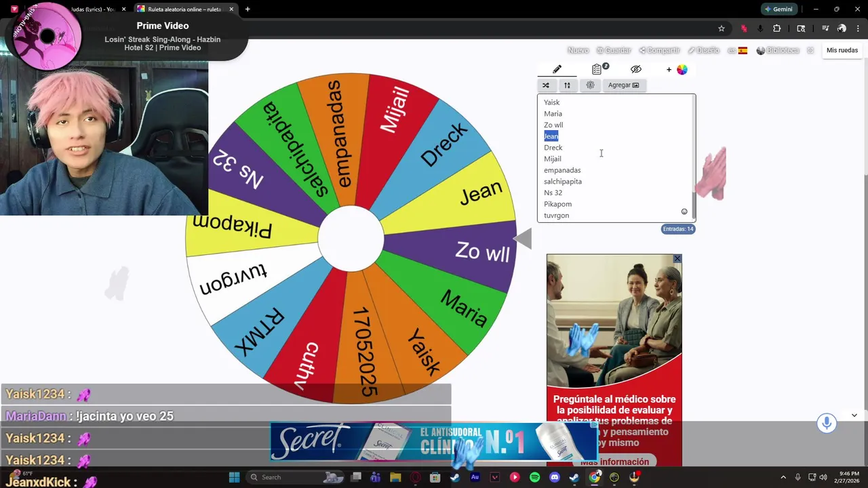Open a new browser tab

(x=248, y=9)
